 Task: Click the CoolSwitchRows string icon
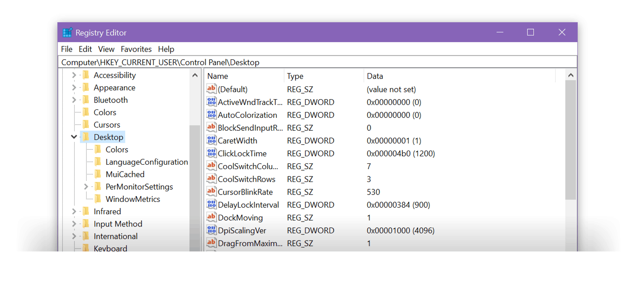(x=211, y=179)
